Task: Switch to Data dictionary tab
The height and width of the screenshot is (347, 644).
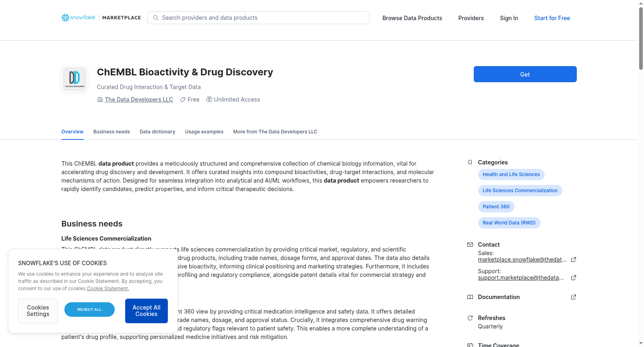Action: [x=157, y=132]
